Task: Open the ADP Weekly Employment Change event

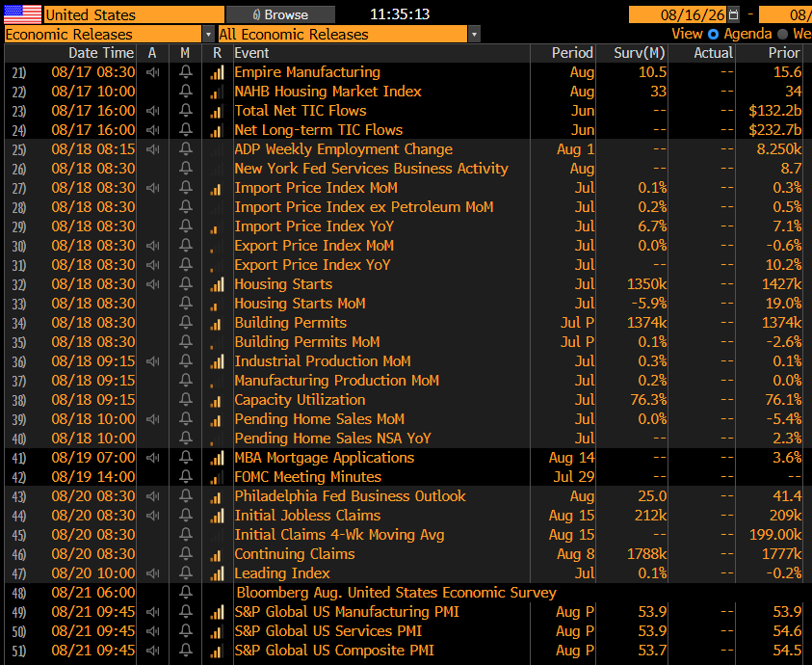Action: point(343,149)
